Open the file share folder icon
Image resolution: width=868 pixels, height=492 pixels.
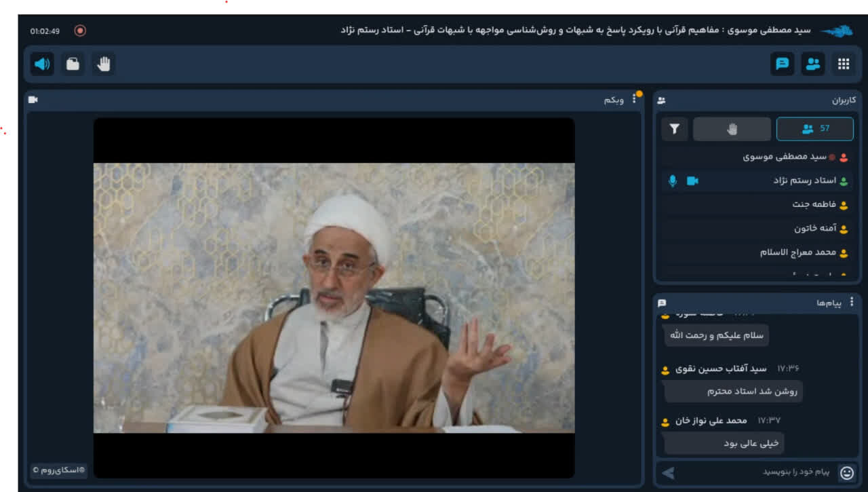pos(73,64)
